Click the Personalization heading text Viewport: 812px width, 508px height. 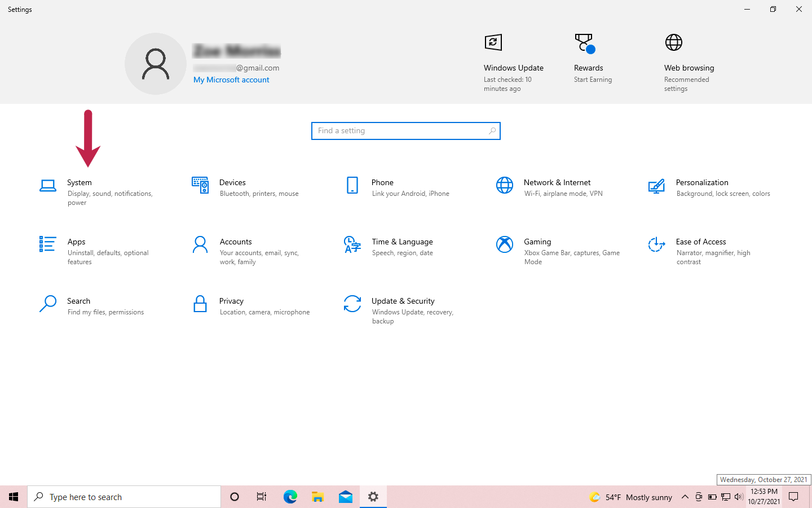(702, 182)
